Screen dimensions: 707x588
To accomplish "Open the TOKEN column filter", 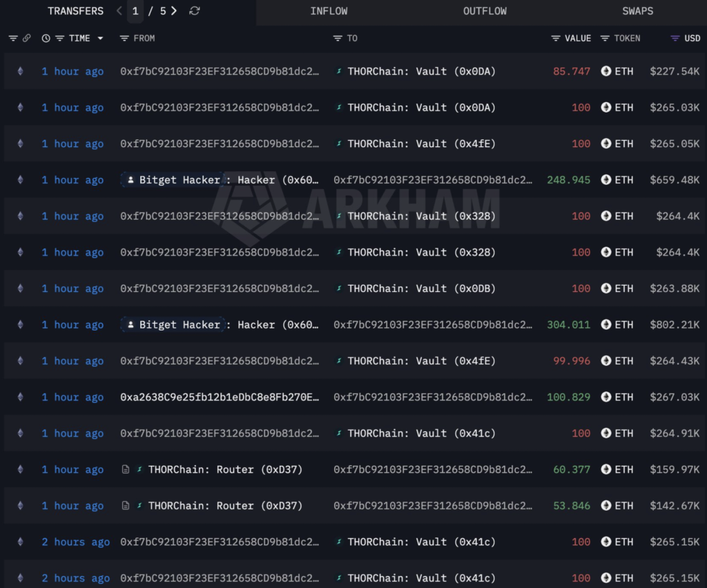I will [x=605, y=38].
